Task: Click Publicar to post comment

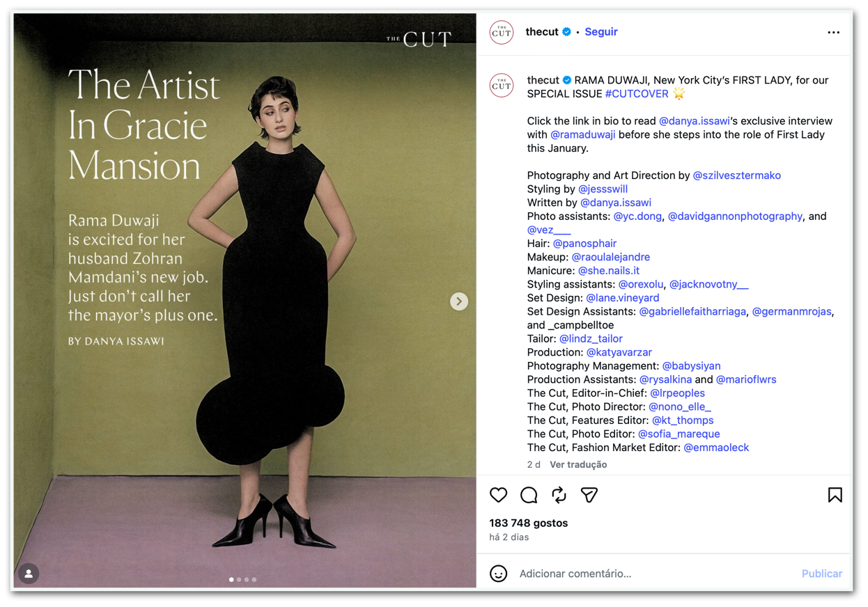Action: coord(822,574)
